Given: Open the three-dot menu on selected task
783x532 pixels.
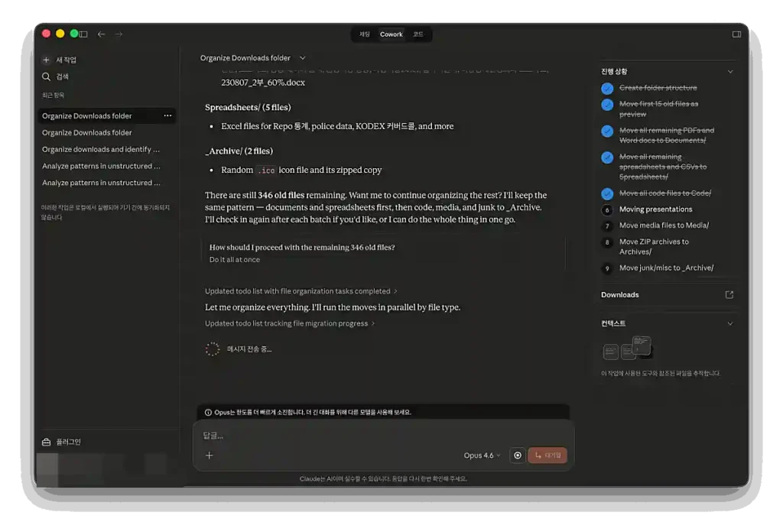Looking at the screenshot, I should 167,116.
